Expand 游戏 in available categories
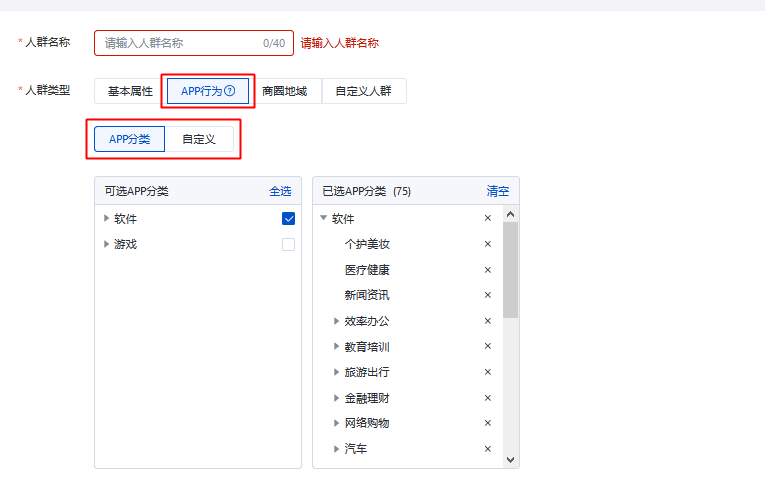The width and height of the screenshot is (765, 479). pyautogui.click(x=106, y=244)
